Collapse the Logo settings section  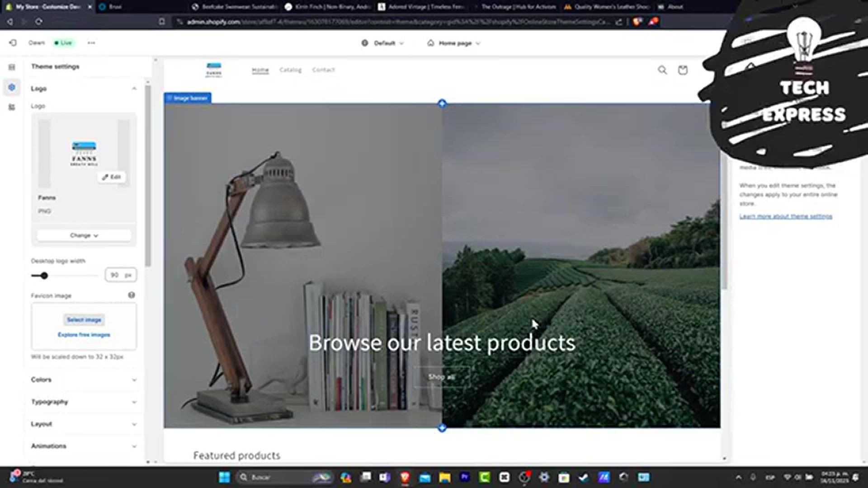[x=134, y=89]
